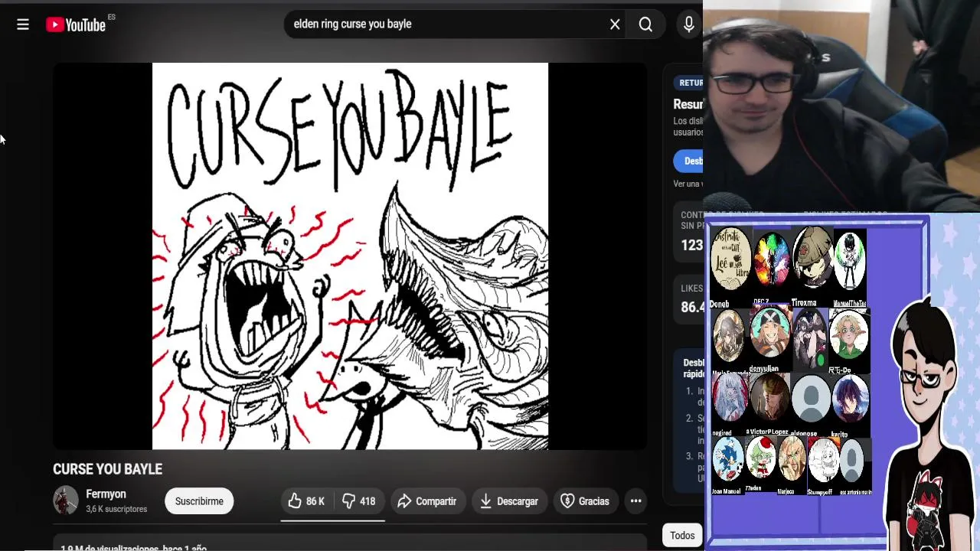Click the donyulian avatar in the overlay
The image size is (980, 551).
tap(769, 334)
